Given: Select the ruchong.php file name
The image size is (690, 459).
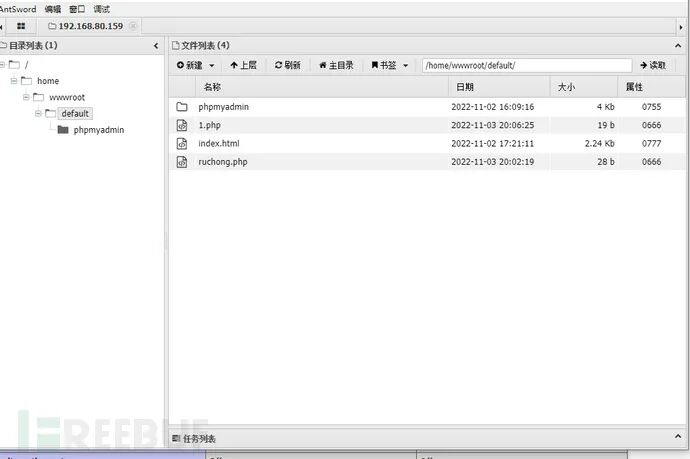Looking at the screenshot, I should [223, 162].
